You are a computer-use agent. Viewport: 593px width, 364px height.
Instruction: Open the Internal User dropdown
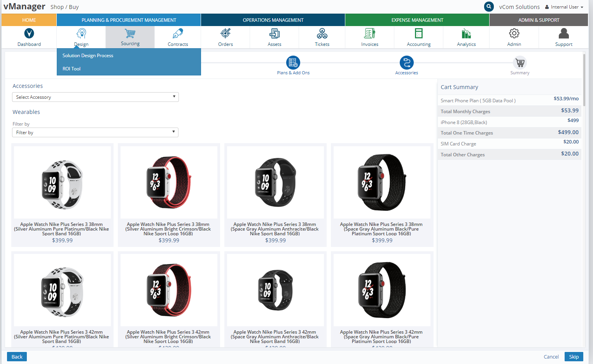click(564, 7)
